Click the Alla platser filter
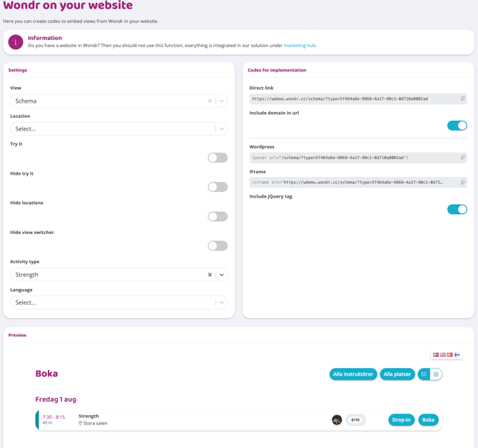The image size is (478, 448). 397,375
